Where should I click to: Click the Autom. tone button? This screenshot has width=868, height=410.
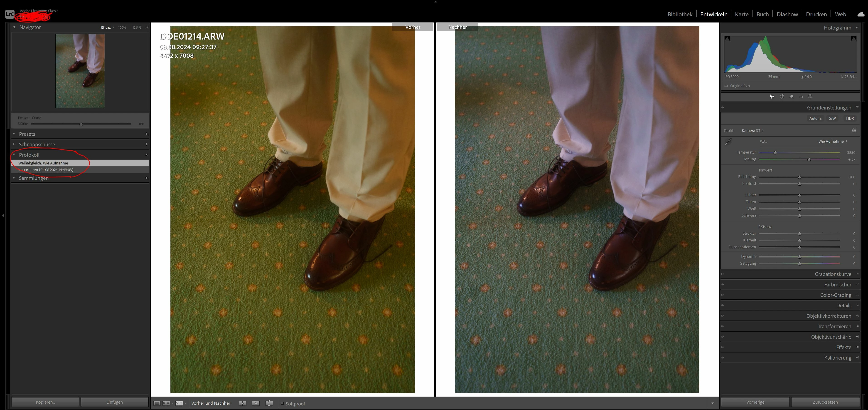(815, 118)
